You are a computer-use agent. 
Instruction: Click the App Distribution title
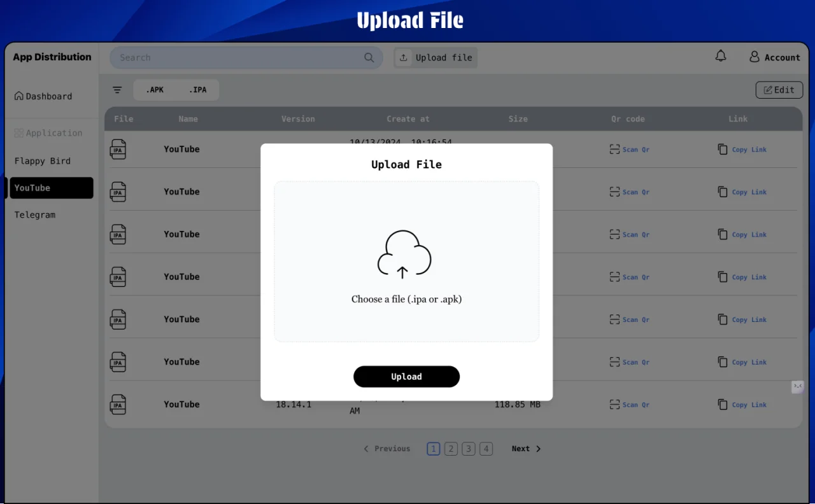point(52,57)
